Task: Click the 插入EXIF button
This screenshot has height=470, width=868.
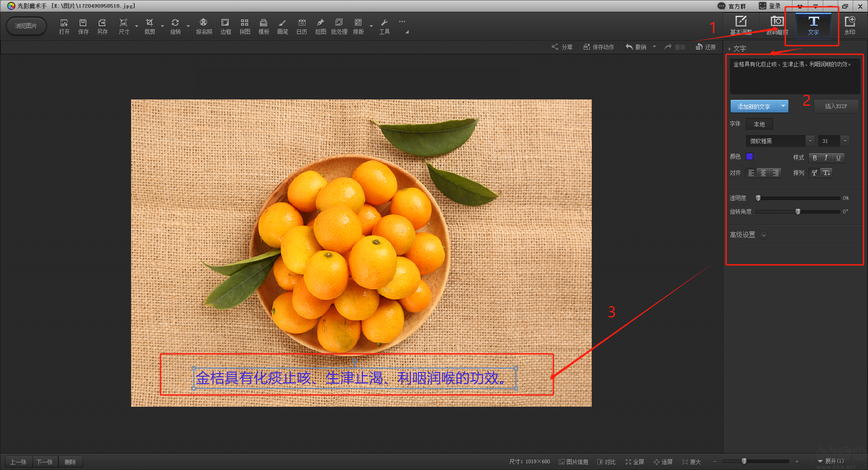Action: [x=836, y=106]
